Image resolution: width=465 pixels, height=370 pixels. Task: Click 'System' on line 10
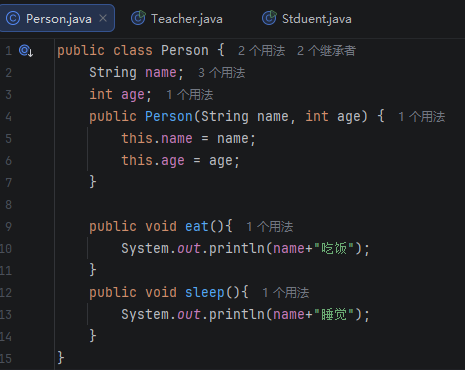pos(145,249)
